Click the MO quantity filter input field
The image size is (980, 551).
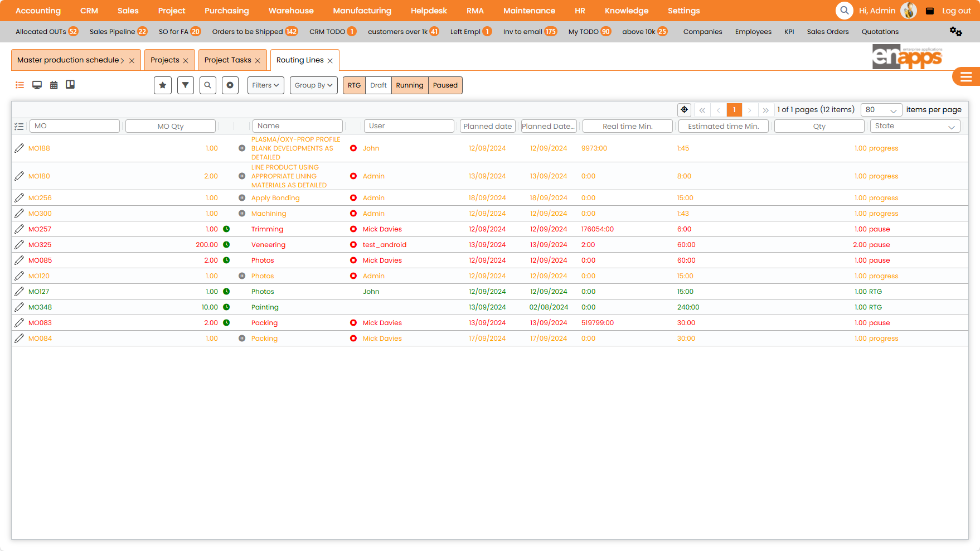(170, 126)
